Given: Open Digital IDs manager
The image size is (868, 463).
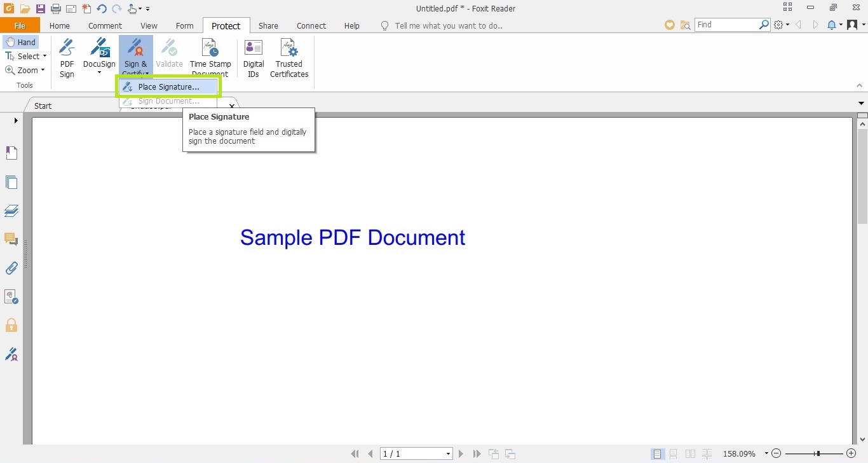Looking at the screenshot, I should tap(254, 57).
